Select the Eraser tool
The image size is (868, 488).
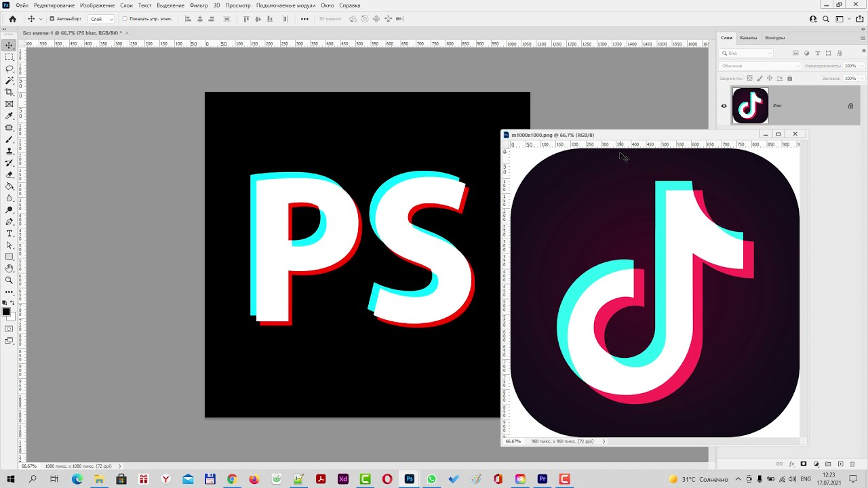click(x=9, y=175)
